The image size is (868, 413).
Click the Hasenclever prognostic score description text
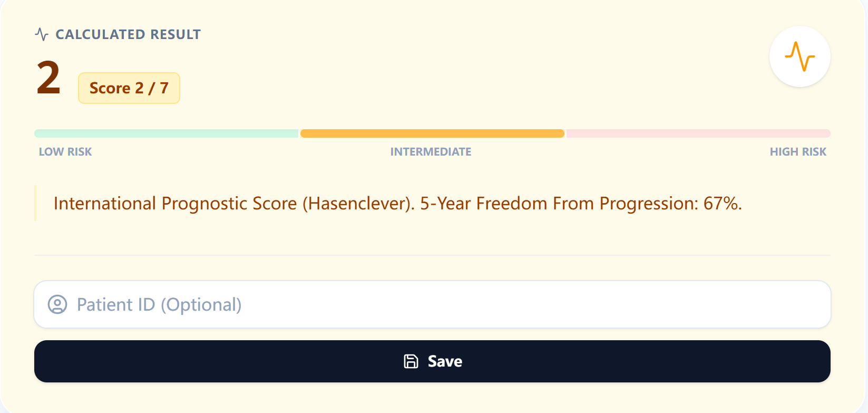pyautogui.click(x=397, y=203)
